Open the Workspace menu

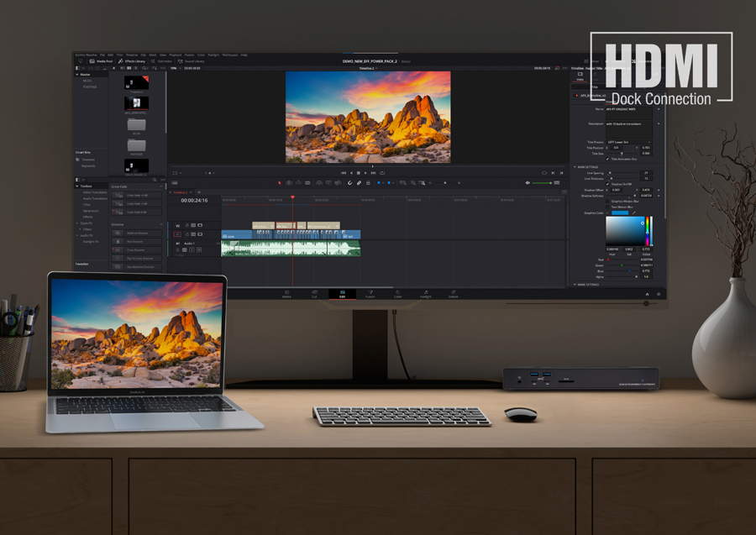pos(230,55)
